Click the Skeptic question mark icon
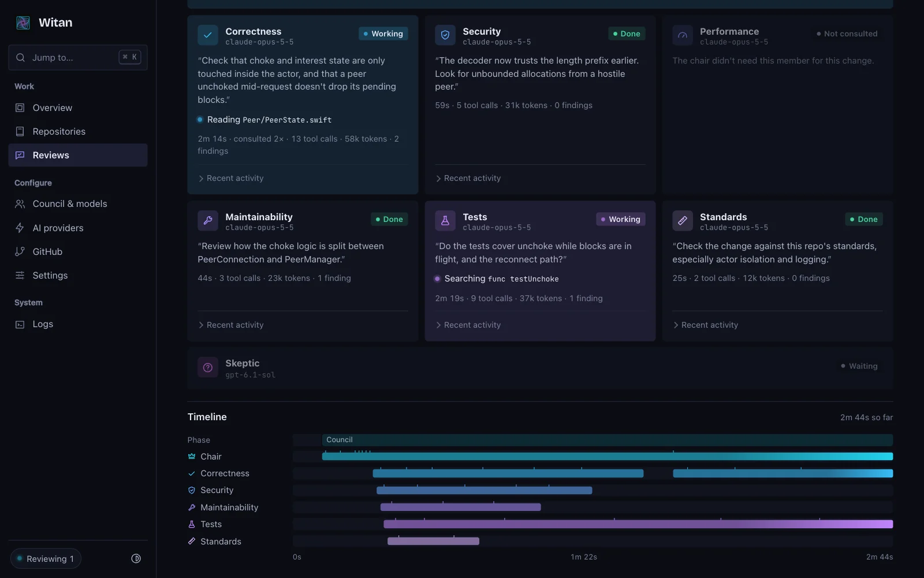This screenshot has width=924, height=578. click(208, 368)
